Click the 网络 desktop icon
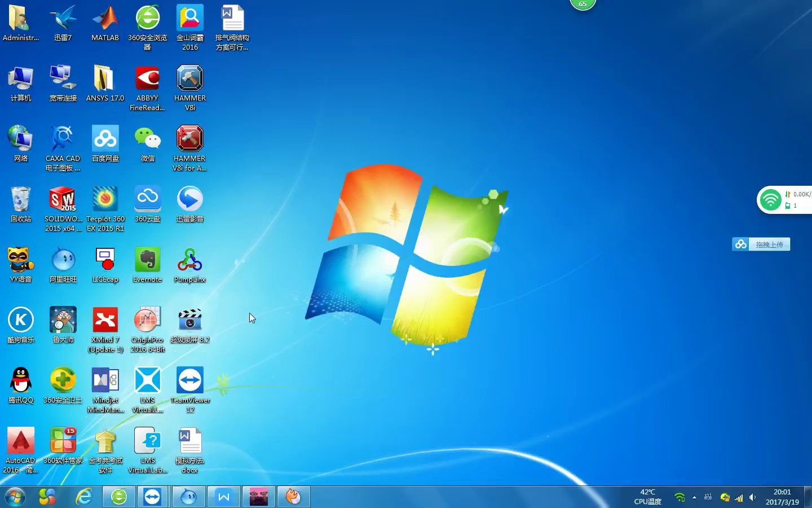The width and height of the screenshot is (812, 508). coord(21,144)
